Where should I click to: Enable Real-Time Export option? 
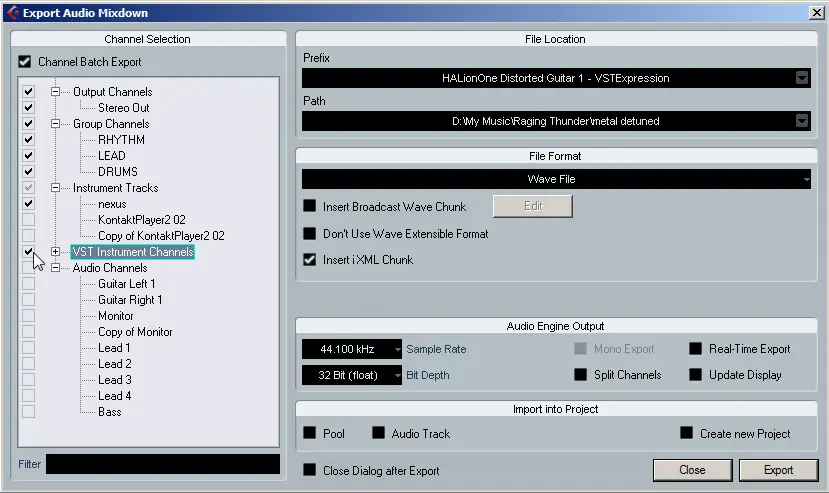tap(695, 349)
